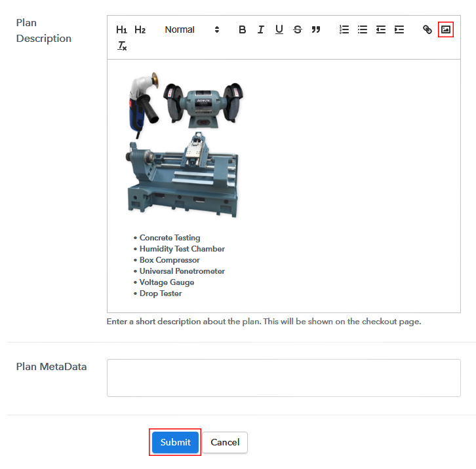476x469 pixels.
Task: Click the Cancel button
Action: pyautogui.click(x=225, y=442)
